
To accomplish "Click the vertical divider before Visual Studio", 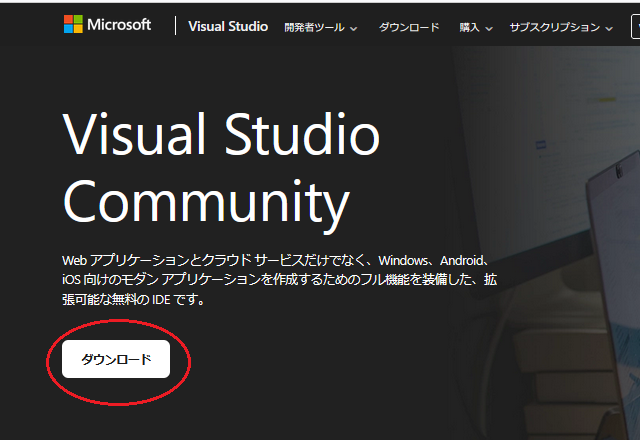I will [x=175, y=26].
